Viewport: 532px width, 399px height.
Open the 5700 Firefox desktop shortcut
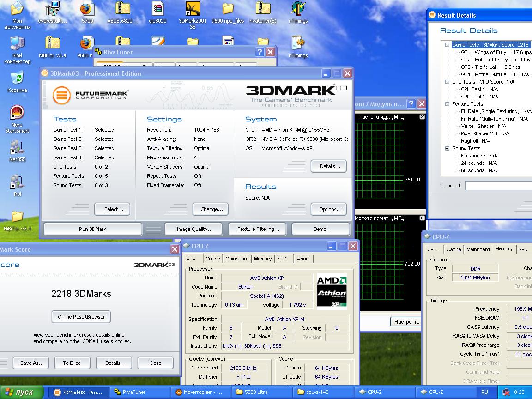click(87, 13)
